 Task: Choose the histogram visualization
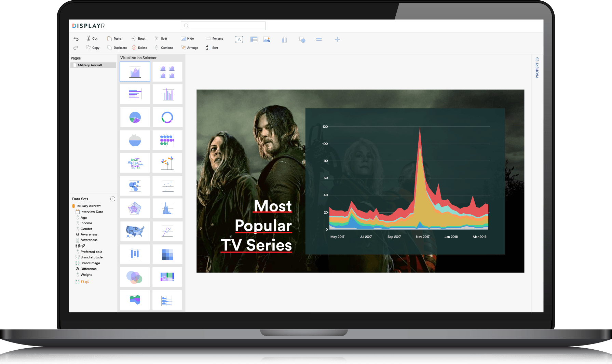(167, 208)
